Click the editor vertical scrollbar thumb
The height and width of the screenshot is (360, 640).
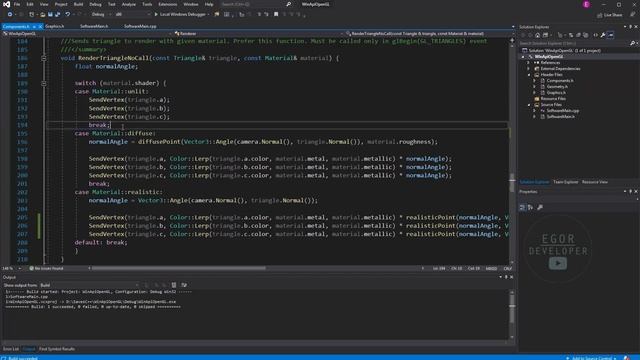[512, 183]
